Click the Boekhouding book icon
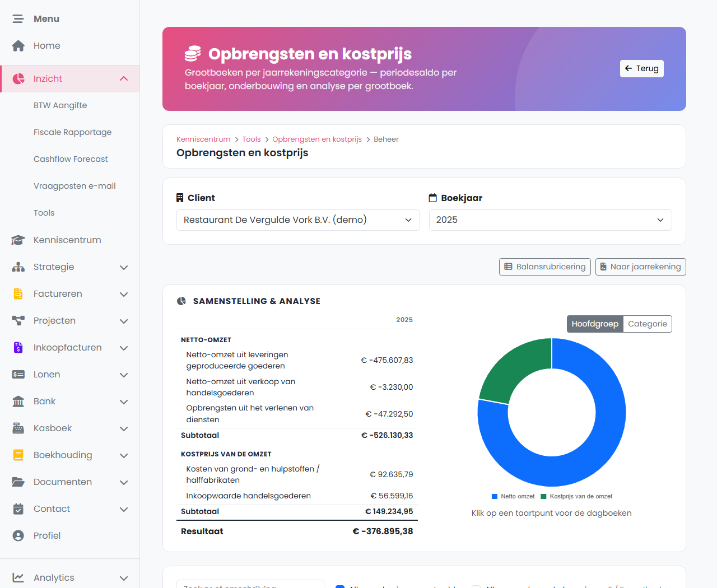This screenshot has height=588, width=717. (18, 455)
